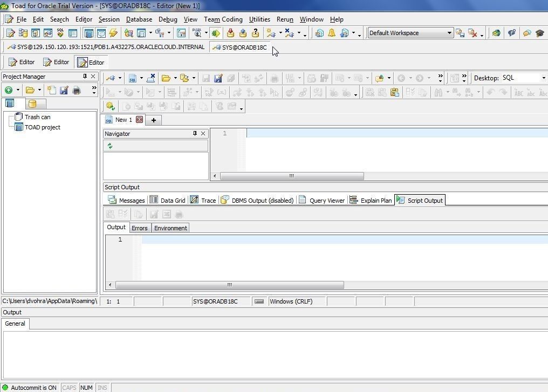Select the SYS@ORADB18C connection tab
The height and width of the screenshot is (392, 548).
(x=239, y=47)
